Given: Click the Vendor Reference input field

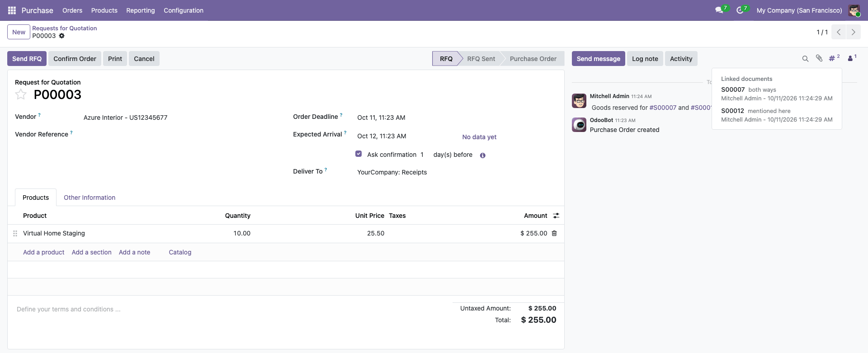Looking at the screenshot, I should pos(181,135).
